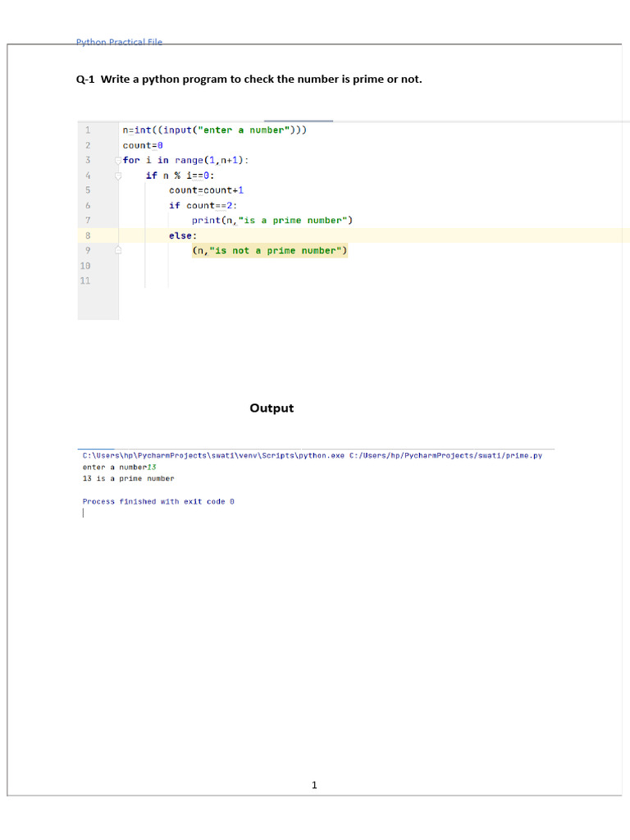Click the highlighted '(n,"is not a prime number")' text
The image size is (630, 840).
click(x=269, y=251)
